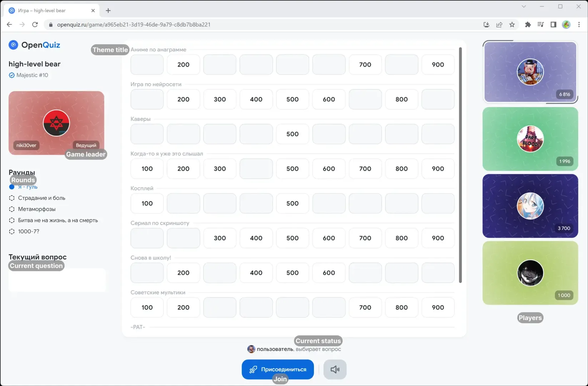This screenshot has height=386, width=588.
Task: Open a new browser tab with plus
Action: (108, 10)
